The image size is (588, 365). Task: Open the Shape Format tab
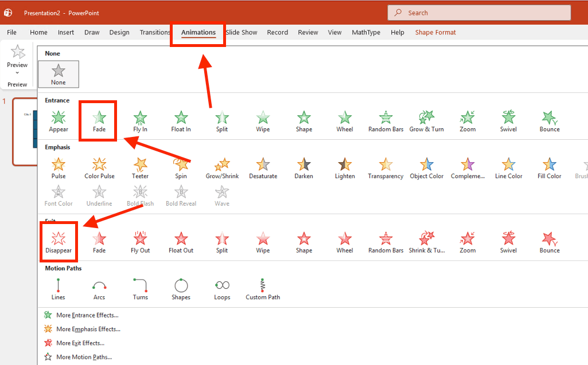pyautogui.click(x=435, y=32)
